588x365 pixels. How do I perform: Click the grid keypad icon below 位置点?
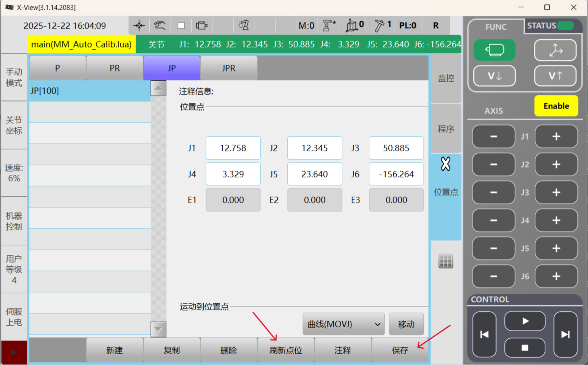446,261
